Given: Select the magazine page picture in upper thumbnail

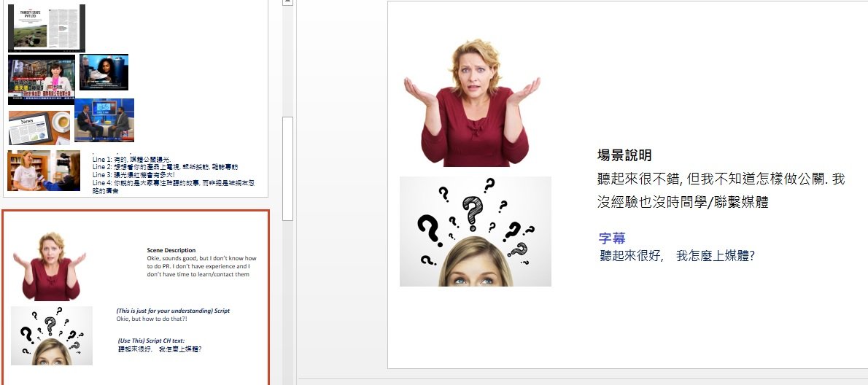Looking at the screenshot, I should point(47,27).
